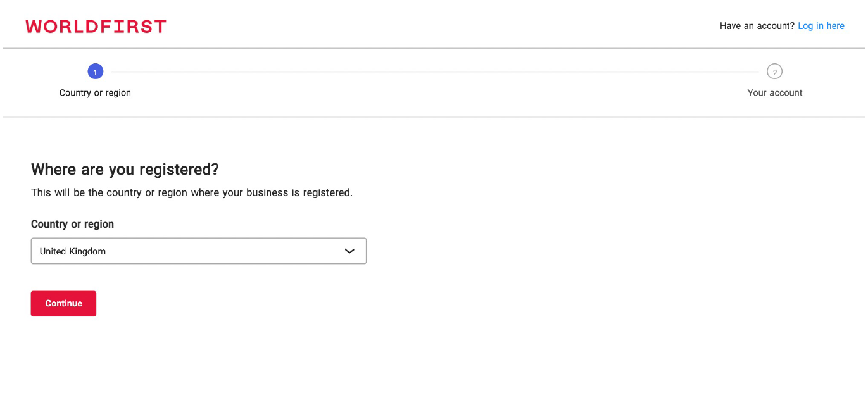Click the Country or region field label above dropdown
The image size is (868, 393).
72,224
